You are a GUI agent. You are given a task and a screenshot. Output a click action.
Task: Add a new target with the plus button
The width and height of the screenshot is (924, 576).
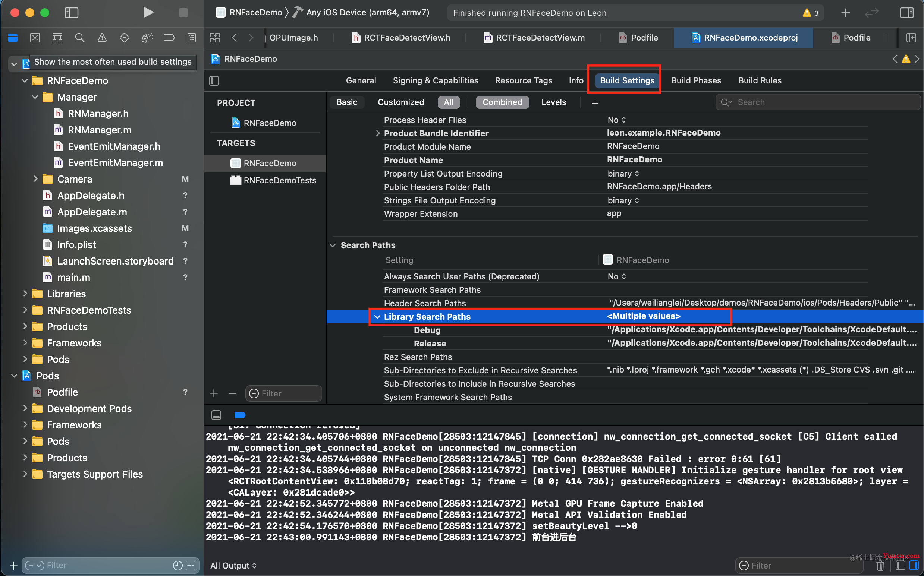(214, 393)
